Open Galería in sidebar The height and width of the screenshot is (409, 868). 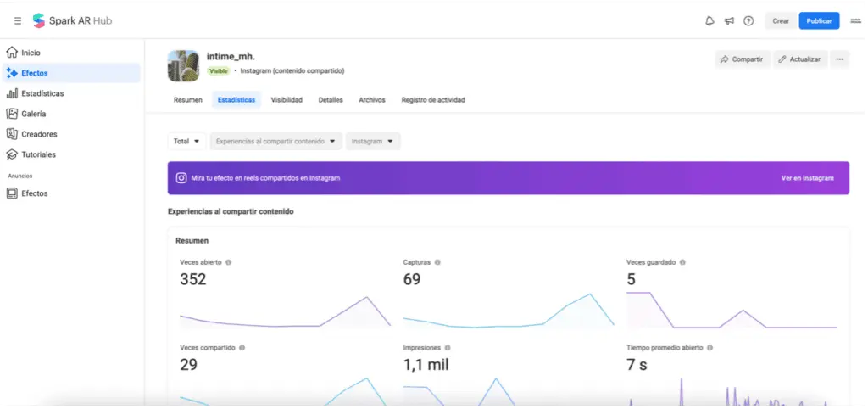(71, 114)
